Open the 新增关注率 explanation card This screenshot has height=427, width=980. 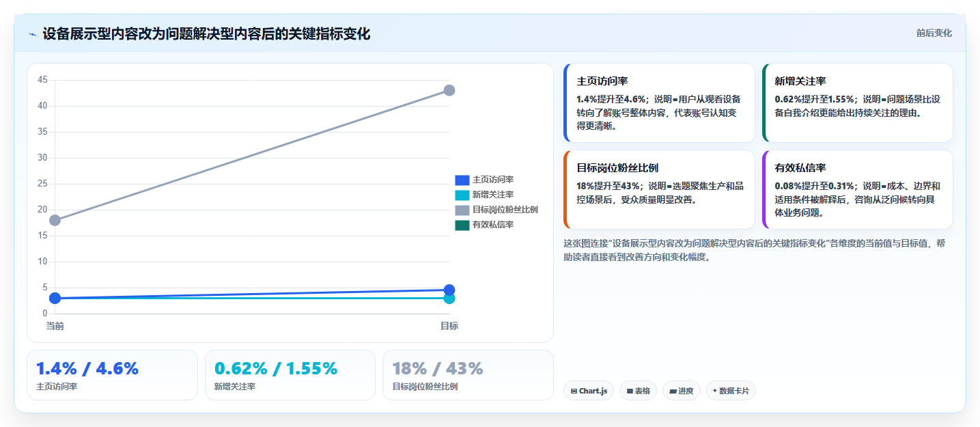point(857,102)
